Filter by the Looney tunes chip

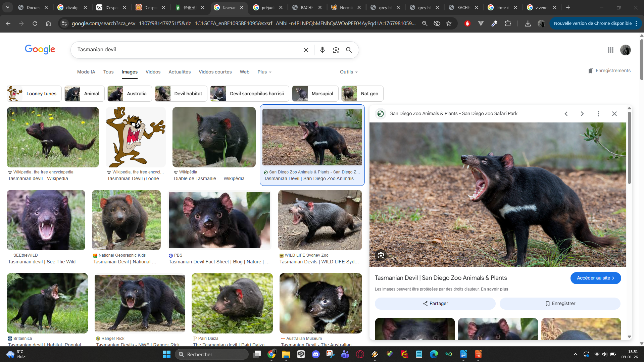click(x=34, y=94)
